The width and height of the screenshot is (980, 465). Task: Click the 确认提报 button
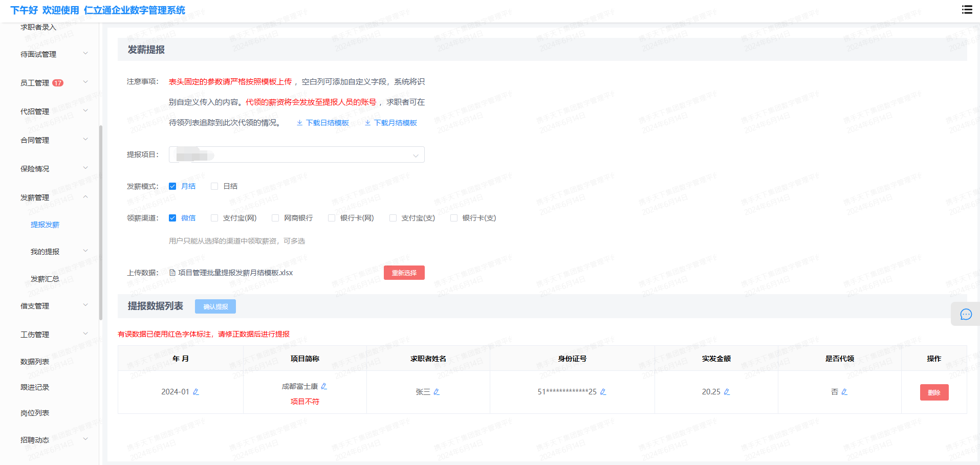(215, 306)
